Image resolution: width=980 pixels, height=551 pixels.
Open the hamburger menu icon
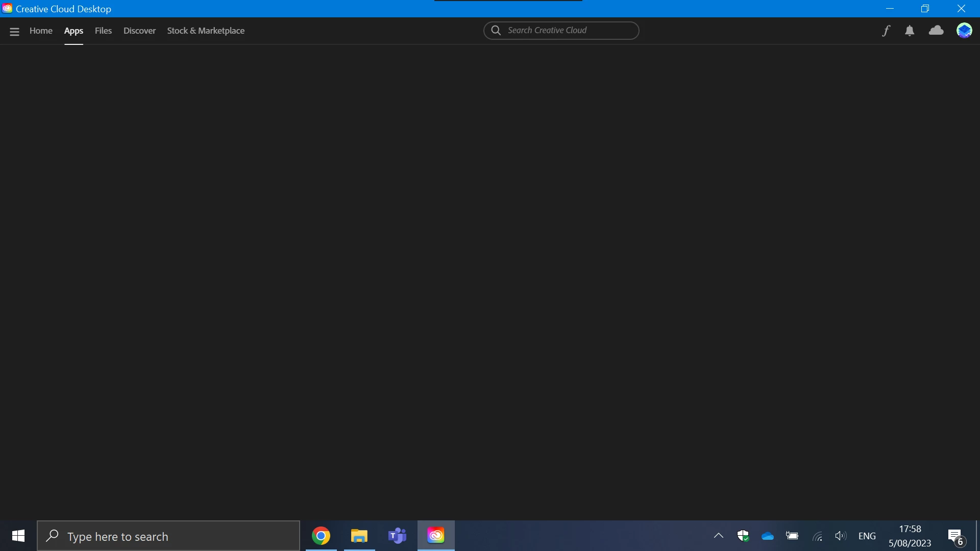14,31
